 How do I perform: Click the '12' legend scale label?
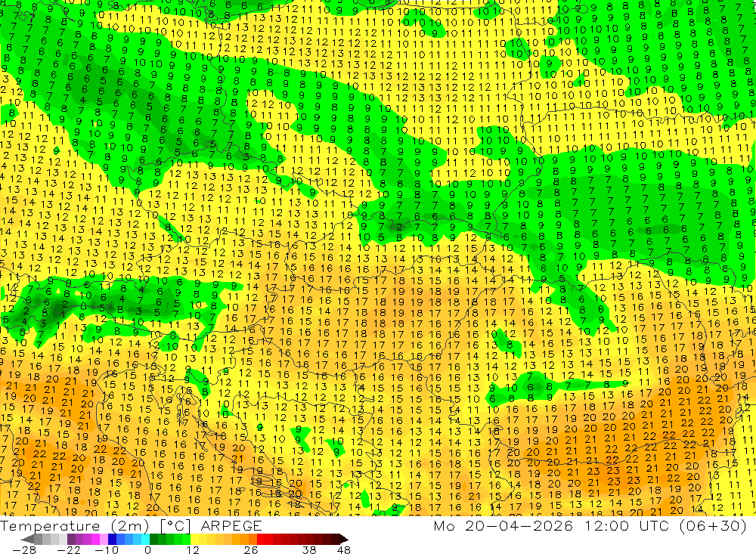click(x=192, y=549)
